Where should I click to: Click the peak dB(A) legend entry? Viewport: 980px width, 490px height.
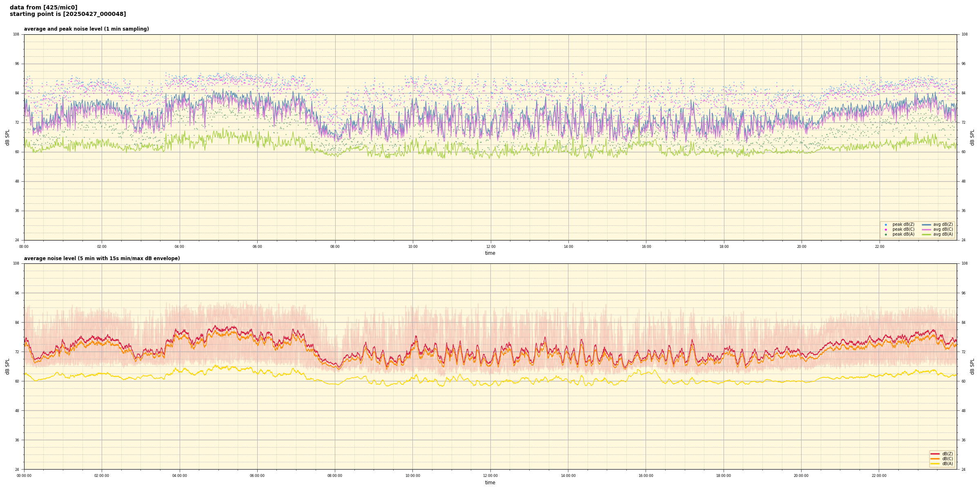[903, 234]
